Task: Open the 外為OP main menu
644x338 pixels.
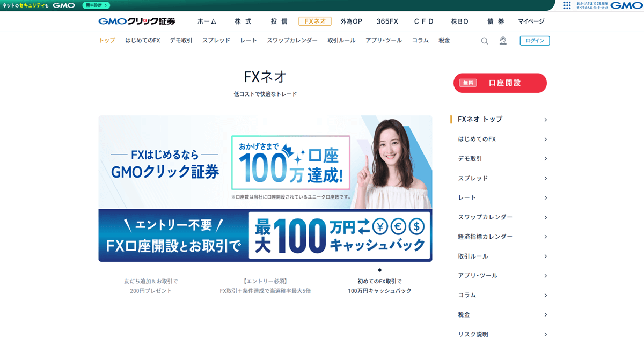Action: pyautogui.click(x=352, y=21)
